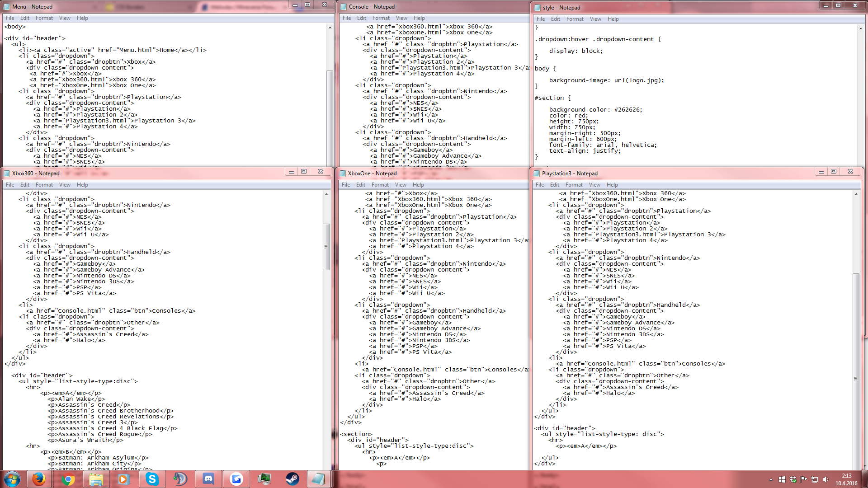The height and width of the screenshot is (488, 868).
Task: Open View menu in Xbox360 Notepad
Action: (x=65, y=185)
